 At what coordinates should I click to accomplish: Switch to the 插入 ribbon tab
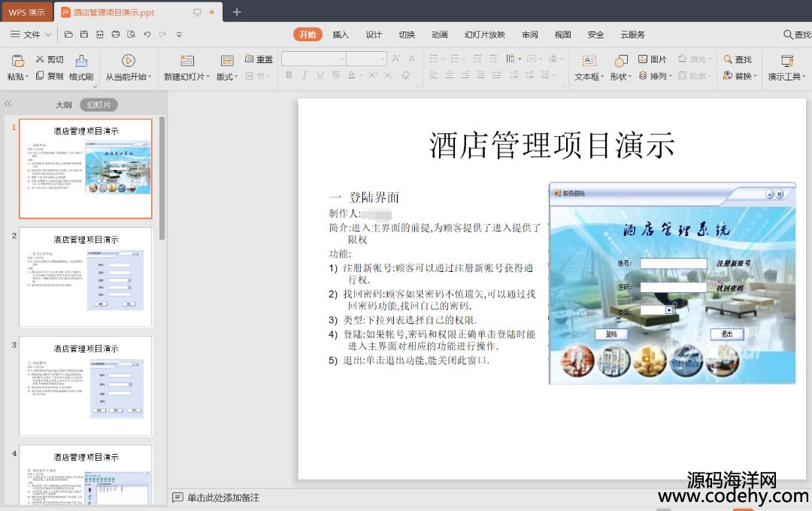click(x=341, y=35)
